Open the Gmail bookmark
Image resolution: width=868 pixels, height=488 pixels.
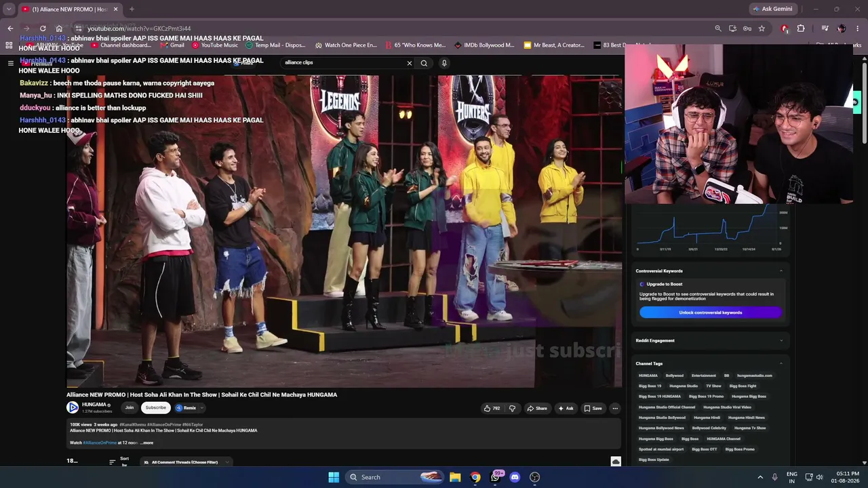click(x=172, y=45)
